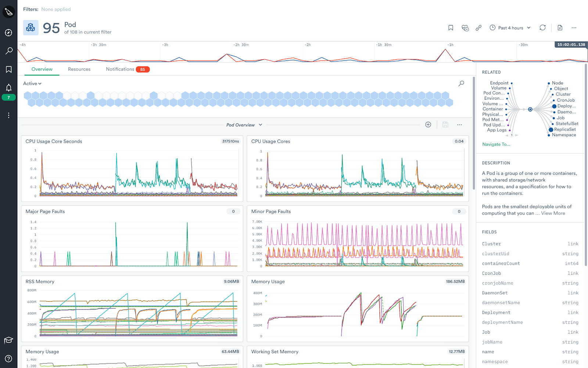Viewport: 588px width, 368px height.
Task: Open the Past 4 hours time range dropdown
Action: (510, 28)
